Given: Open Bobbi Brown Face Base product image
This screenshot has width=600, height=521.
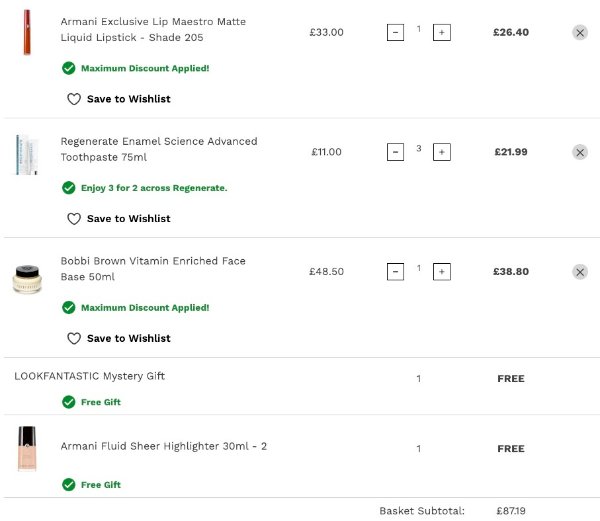Looking at the screenshot, I should [26, 278].
